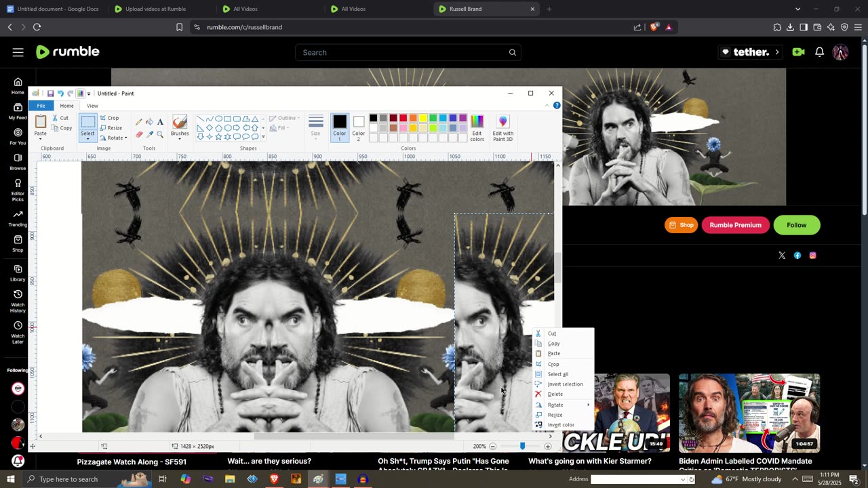Click the Paint zoom in plus button
This screenshot has height=488, width=868.
coord(548,446)
